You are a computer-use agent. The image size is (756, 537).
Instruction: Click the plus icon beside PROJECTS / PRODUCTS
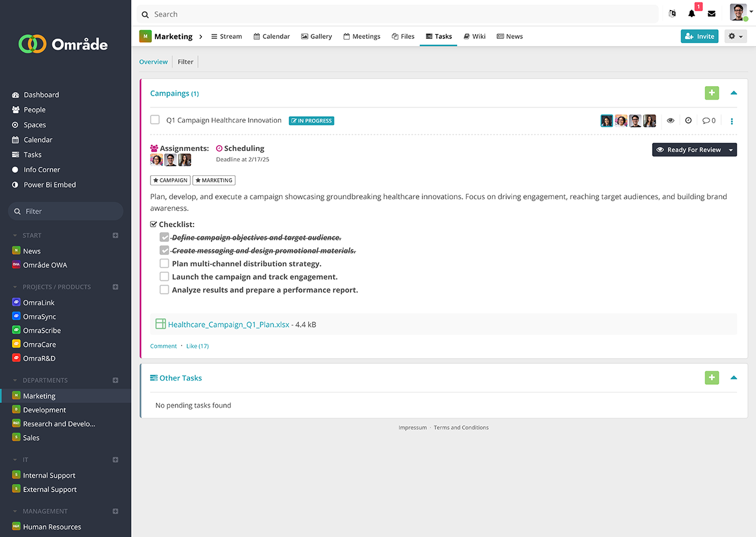tap(116, 287)
